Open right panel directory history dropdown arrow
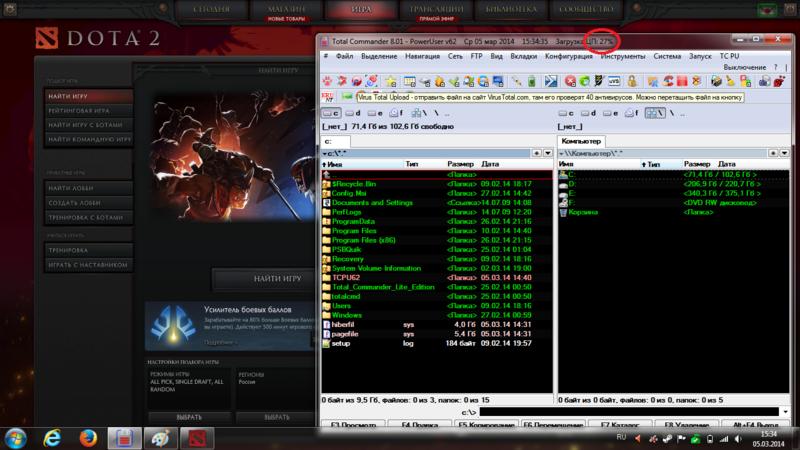This screenshot has height=450, width=800. pos(784,153)
